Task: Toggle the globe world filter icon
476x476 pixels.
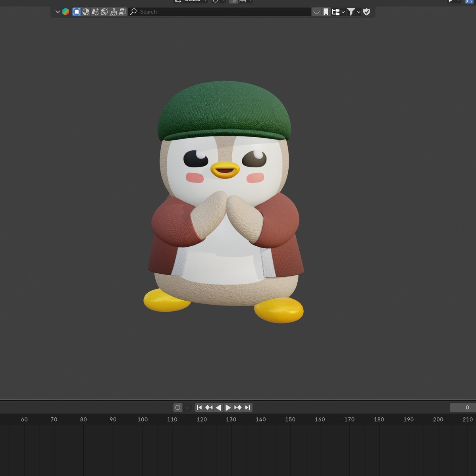Action: 104,12
